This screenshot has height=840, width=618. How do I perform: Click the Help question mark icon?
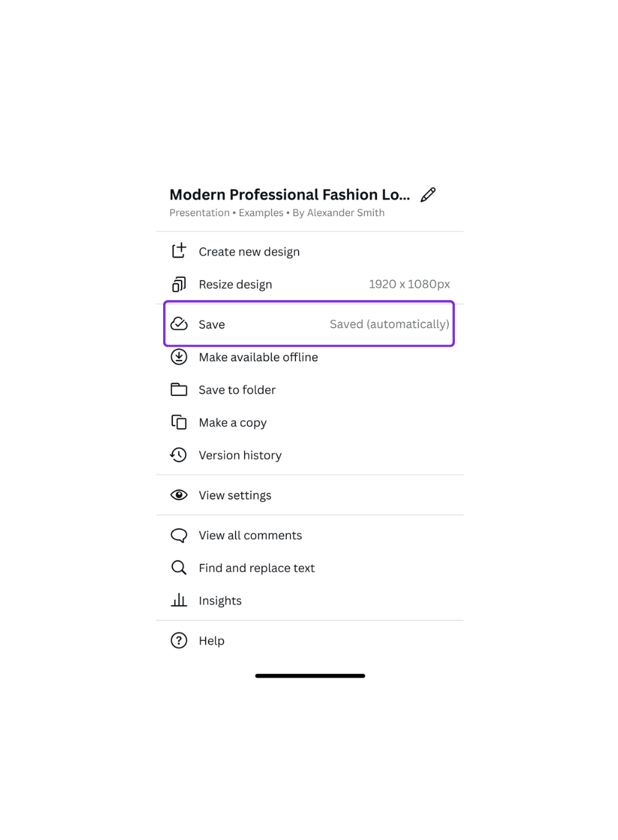point(179,640)
